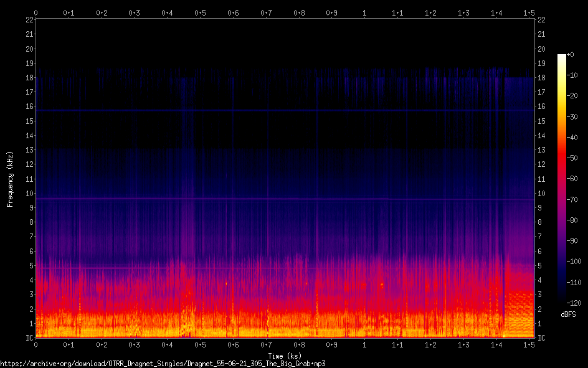Select the +0 label atop the color scale
Screen dimensions: 588x368
tap(571, 55)
